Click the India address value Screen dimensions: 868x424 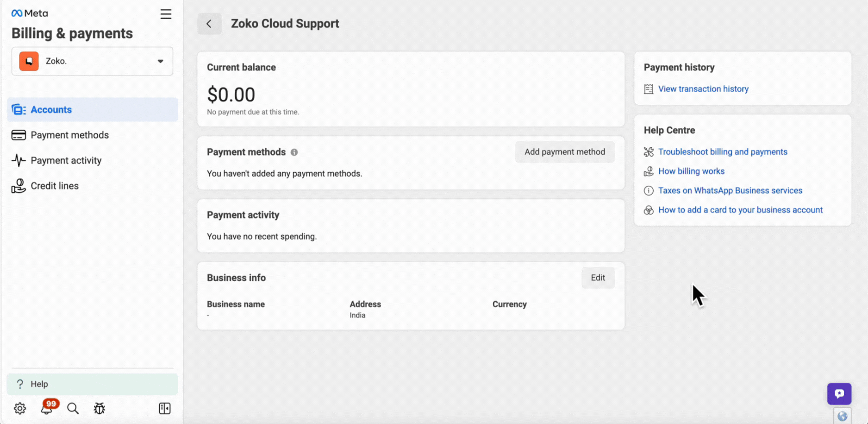coord(357,315)
